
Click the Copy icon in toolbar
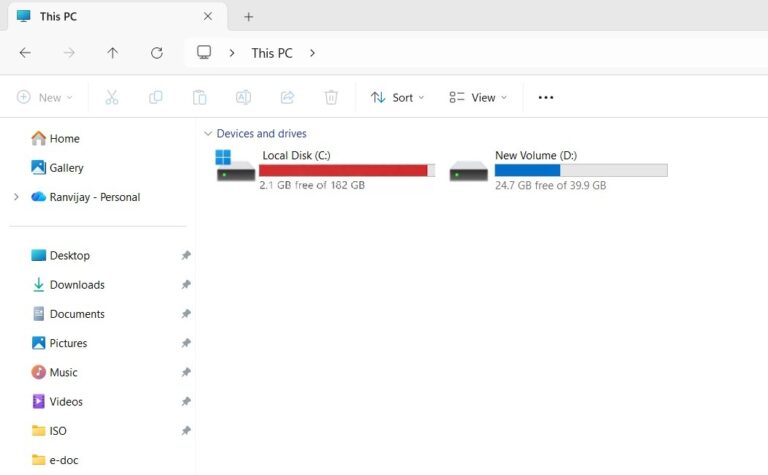pyautogui.click(x=155, y=97)
